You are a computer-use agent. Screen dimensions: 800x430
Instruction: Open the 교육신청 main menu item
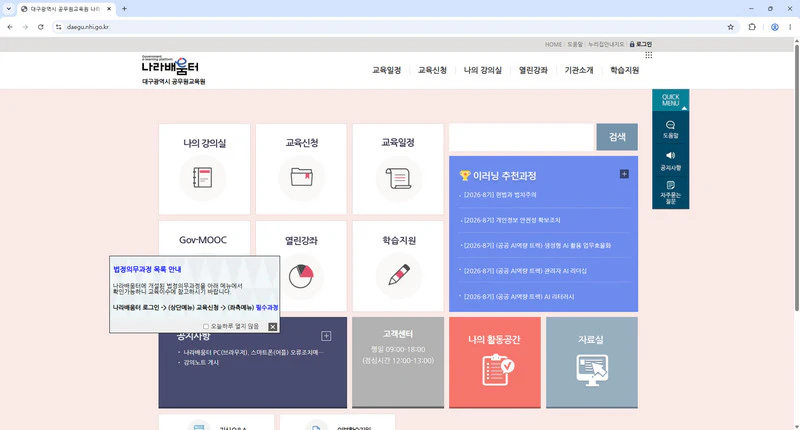coord(432,70)
